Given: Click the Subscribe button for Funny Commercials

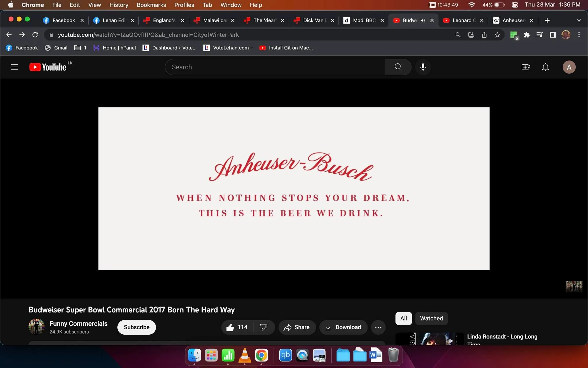Looking at the screenshot, I should coord(136,327).
